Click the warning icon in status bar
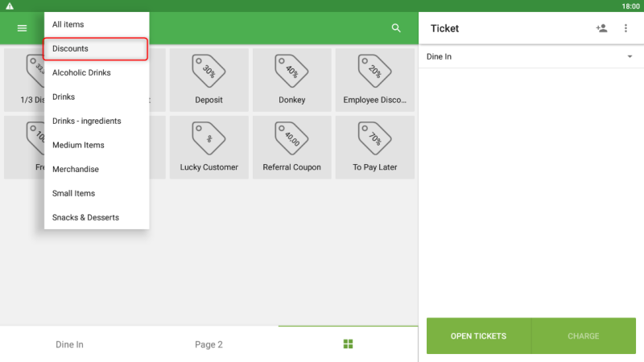 [x=10, y=6]
